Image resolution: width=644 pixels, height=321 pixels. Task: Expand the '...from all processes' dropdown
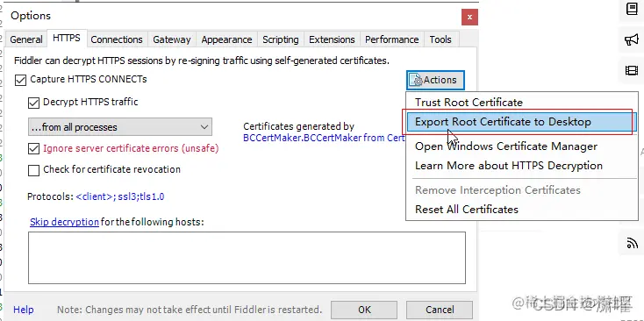[x=120, y=127]
